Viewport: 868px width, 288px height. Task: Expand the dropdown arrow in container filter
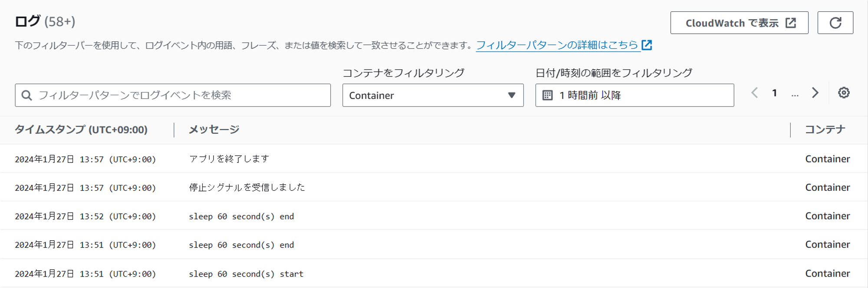[x=512, y=96]
